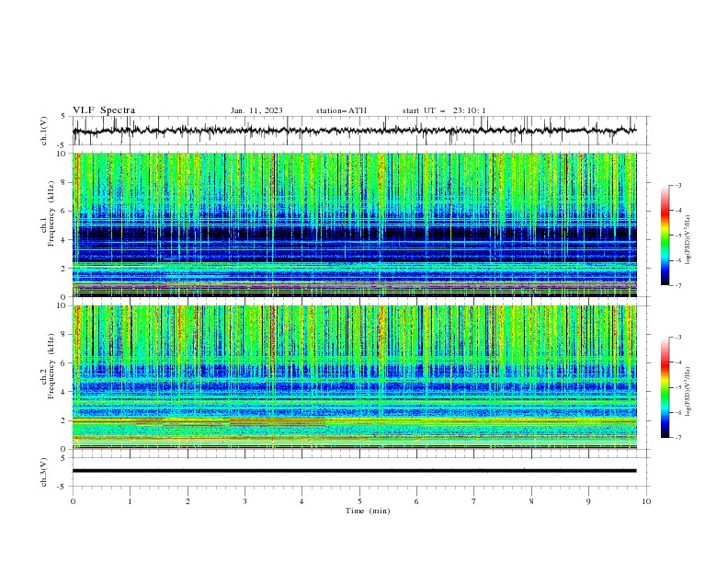Screen dimensions: 728x563
Task: Click the ch.2 "Frequency (kHz)" axis label
Action: [x=51, y=366]
